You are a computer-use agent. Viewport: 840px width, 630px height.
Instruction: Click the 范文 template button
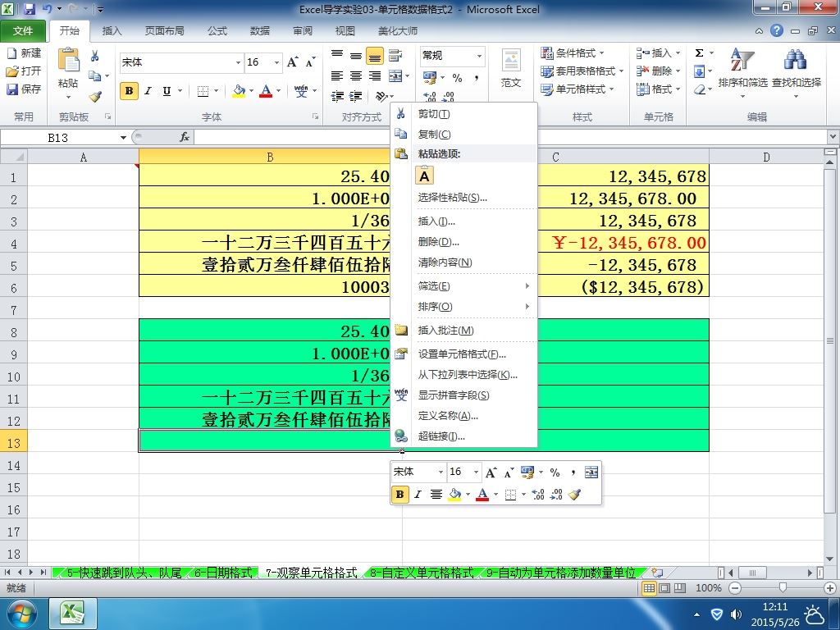[511, 67]
